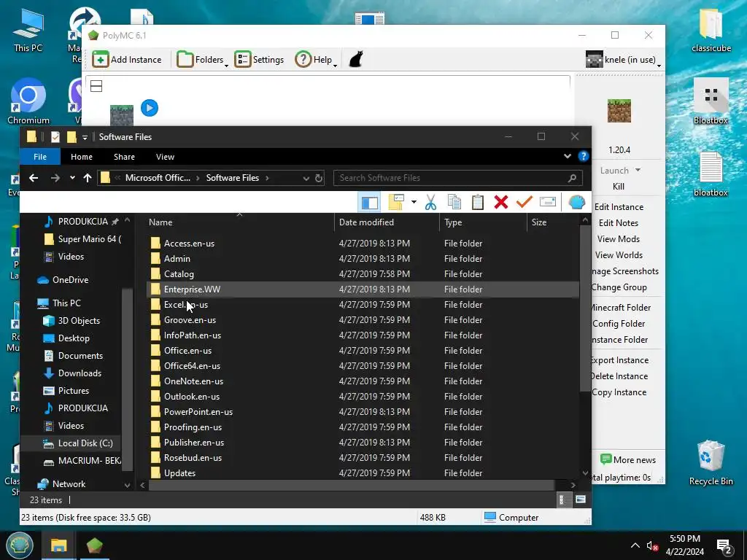Click Copy Instance in PolyMC
Image resolution: width=747 pixels, height=560 pixels.
tap(619, 392)
